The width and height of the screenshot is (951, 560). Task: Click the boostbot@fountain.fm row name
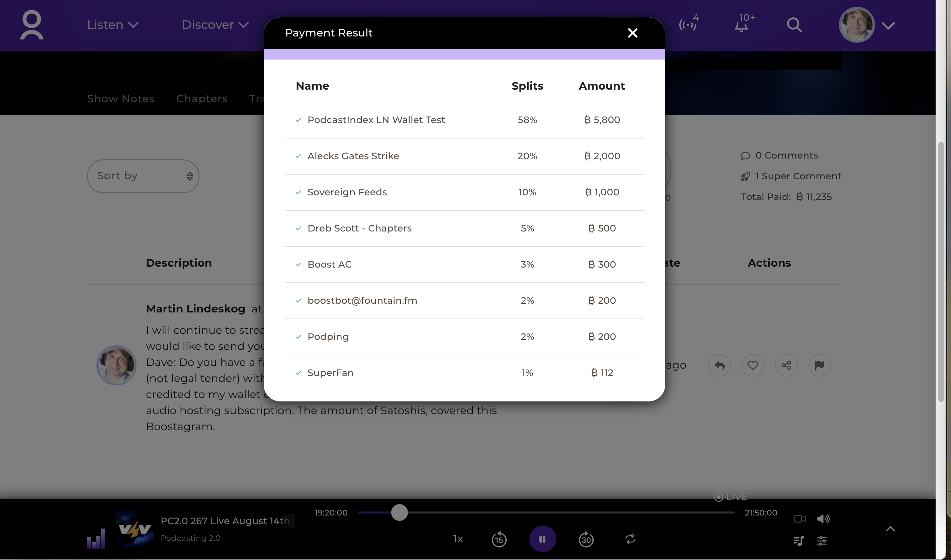362,301
